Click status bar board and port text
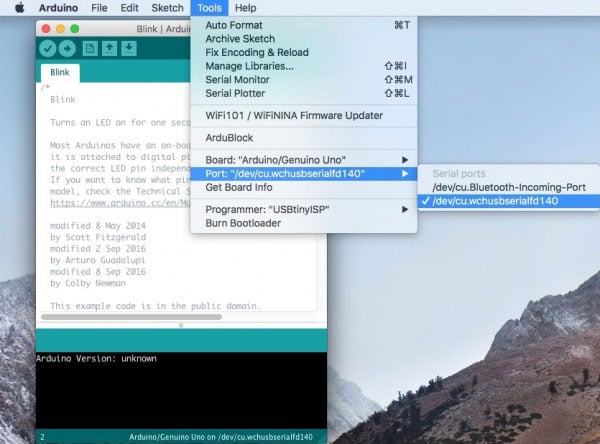600x444 pixels. click(221, 437)
